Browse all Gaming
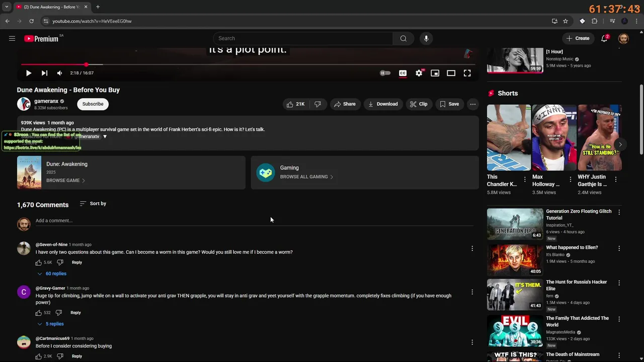This screenshot has height=362, width=644. click(365, 172)
